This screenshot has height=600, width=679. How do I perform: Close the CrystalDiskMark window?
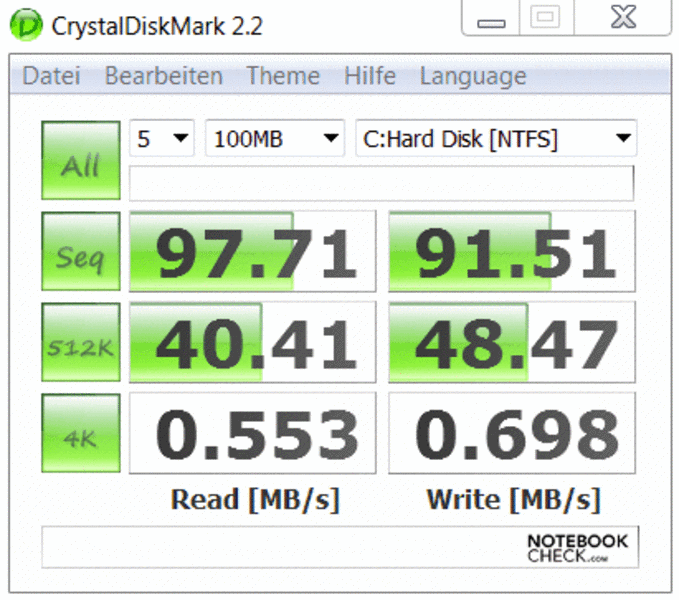click(623, 18)
